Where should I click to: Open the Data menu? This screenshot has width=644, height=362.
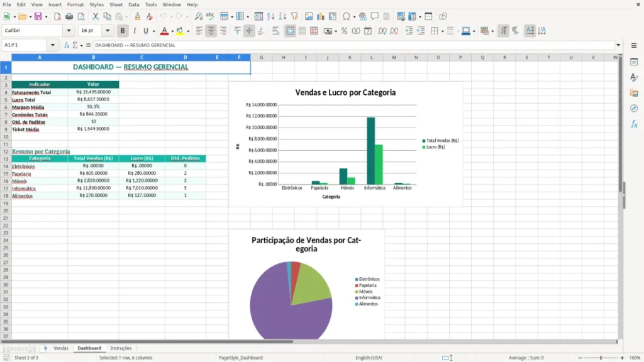coord(134,4)
